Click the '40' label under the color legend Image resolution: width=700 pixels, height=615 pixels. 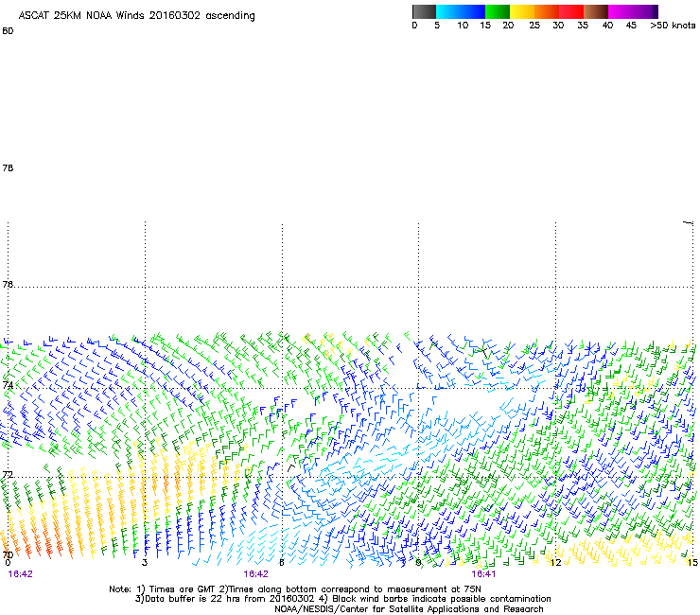click(x=607, y=26)
